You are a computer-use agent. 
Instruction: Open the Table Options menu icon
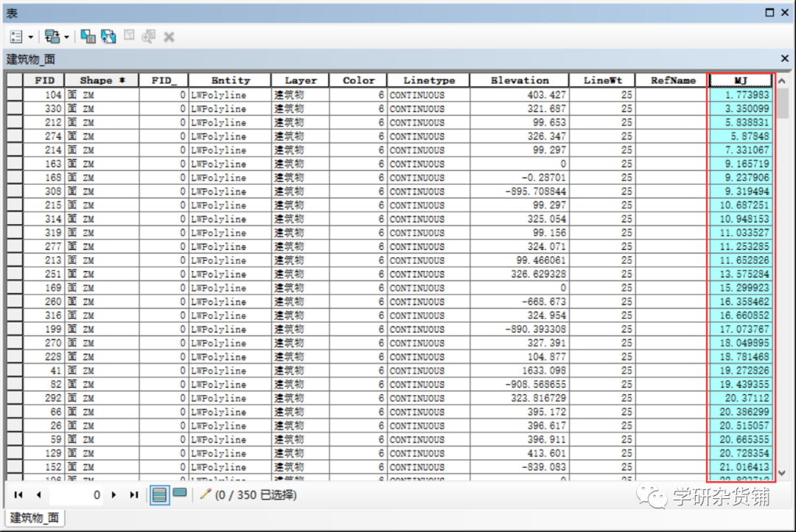click(16, 37)
